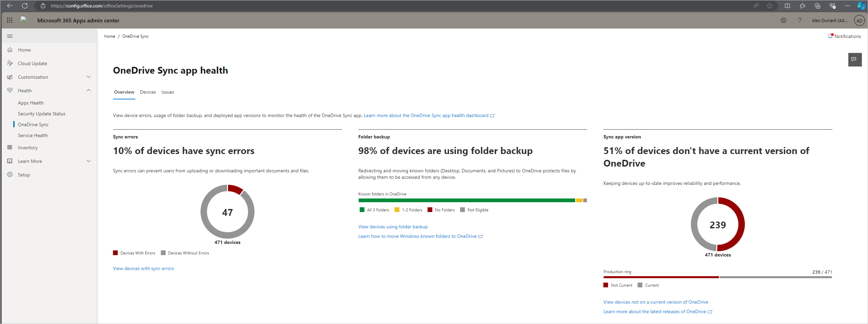Click View devices not on a current version
This screenshot has width=868, height=324.
(656, 302)
